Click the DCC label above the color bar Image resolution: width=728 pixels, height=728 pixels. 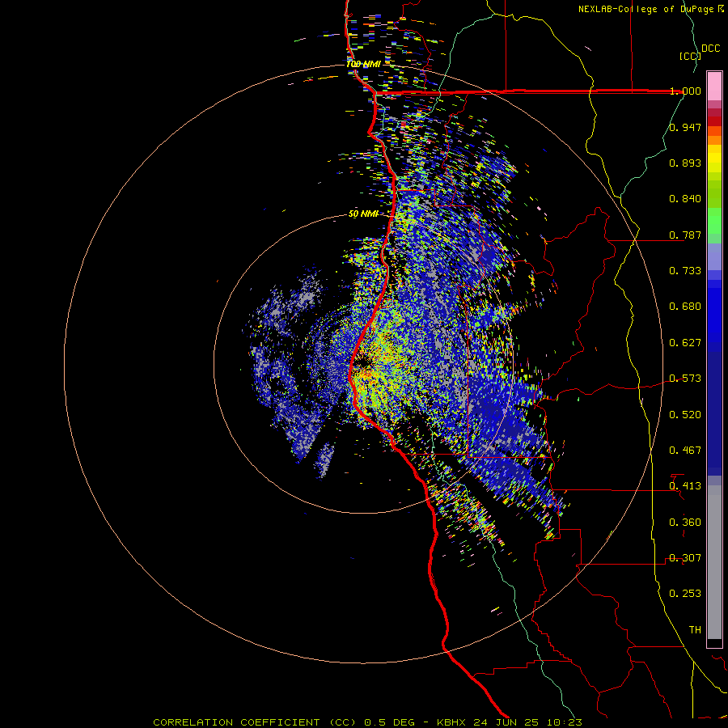tap(711, 49)
